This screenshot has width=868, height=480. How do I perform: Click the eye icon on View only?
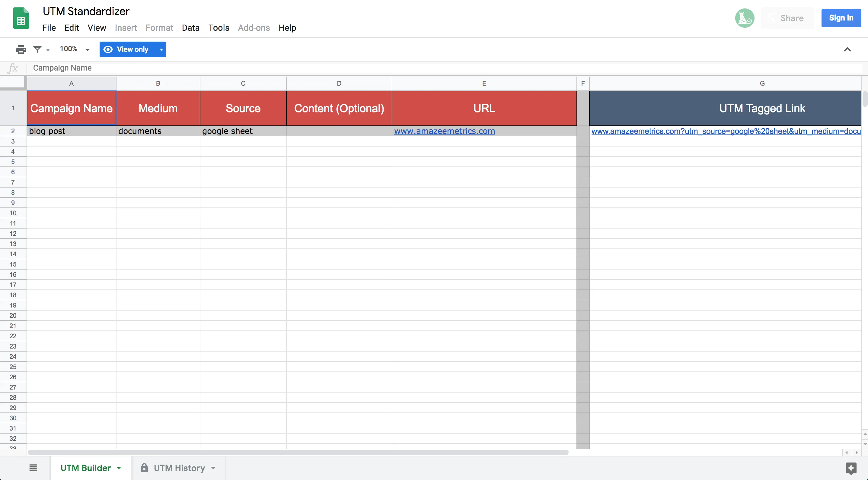click(x=108, y=49)
